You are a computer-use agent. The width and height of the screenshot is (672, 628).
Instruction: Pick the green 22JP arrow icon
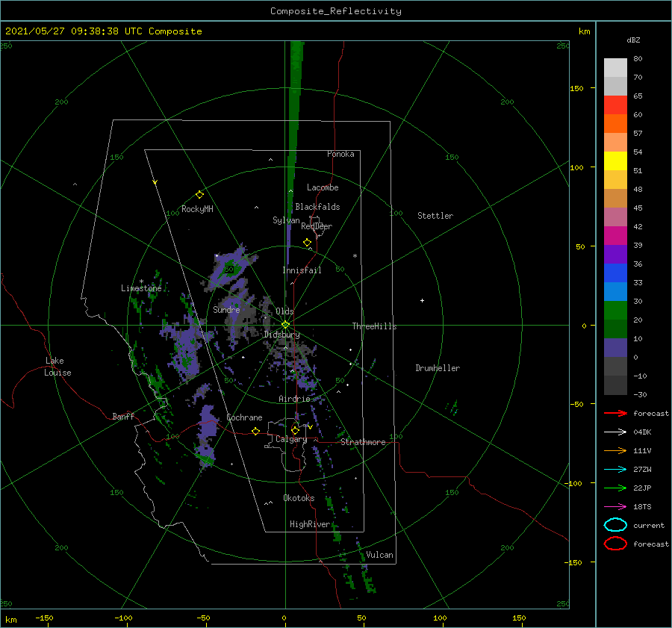[615, 488]
